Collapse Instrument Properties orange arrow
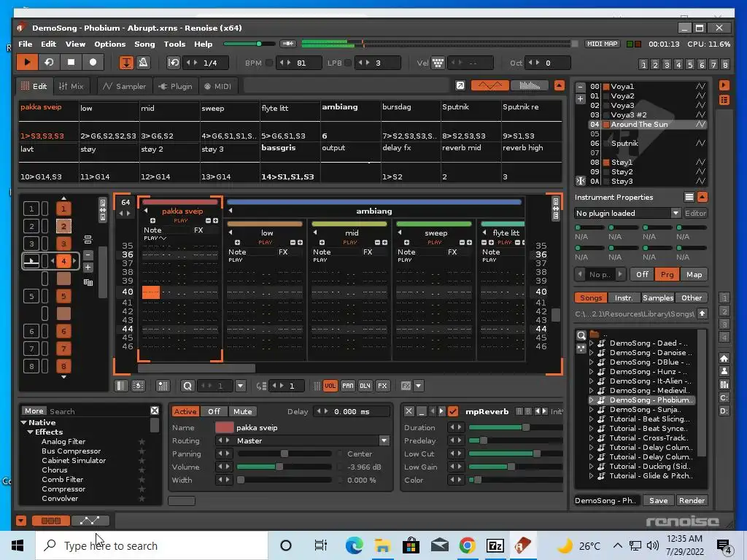 [x=702, y=197]
